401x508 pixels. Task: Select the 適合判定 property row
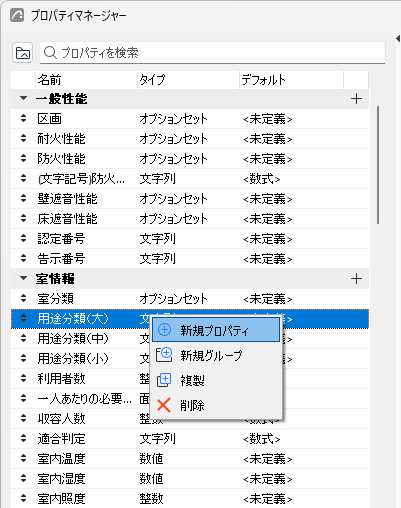(190, 439)
